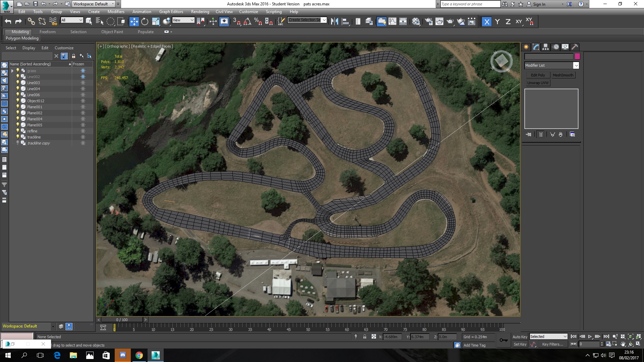Switch to the Hierarchy command panel tab
This screenshot has width=644, height=362.
click(545, 47)
